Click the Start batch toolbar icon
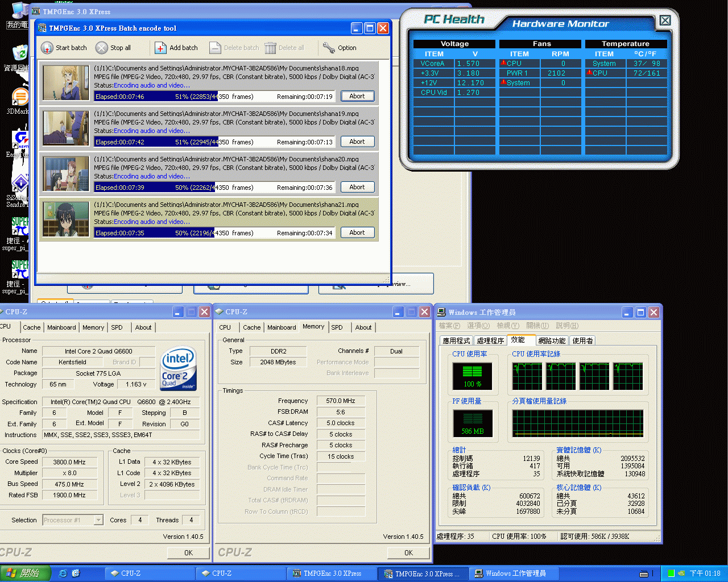The image size is (728, 582). pyautogui.click(x=47, y=48)
